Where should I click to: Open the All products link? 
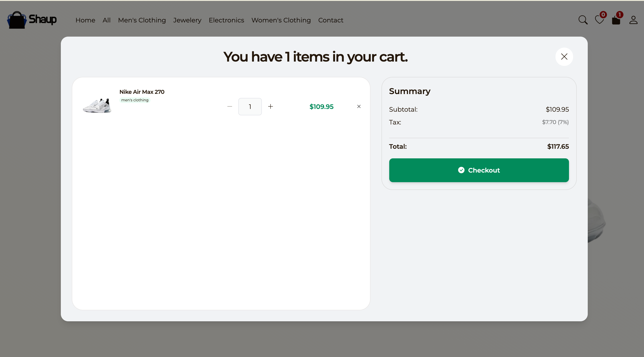pos(107,20)
